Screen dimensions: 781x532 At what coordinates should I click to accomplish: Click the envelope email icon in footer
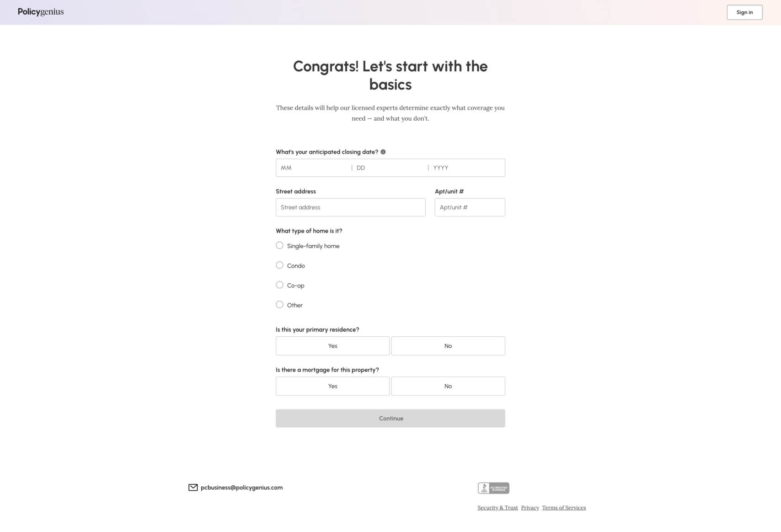193,488
